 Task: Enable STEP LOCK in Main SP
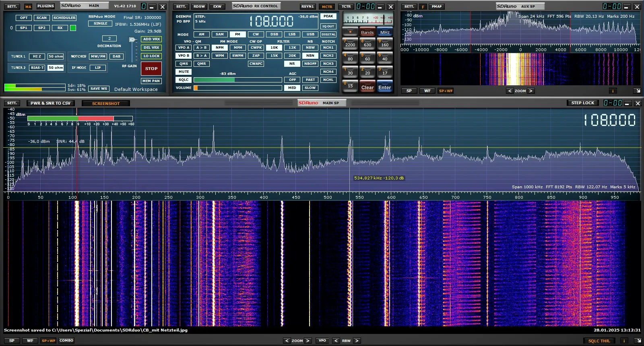(x=582, y=103)
